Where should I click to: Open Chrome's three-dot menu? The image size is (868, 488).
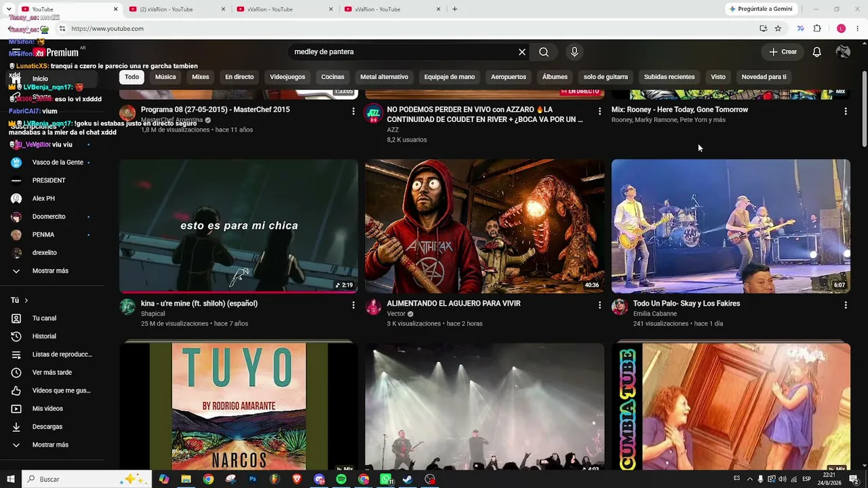coord(858,28)
